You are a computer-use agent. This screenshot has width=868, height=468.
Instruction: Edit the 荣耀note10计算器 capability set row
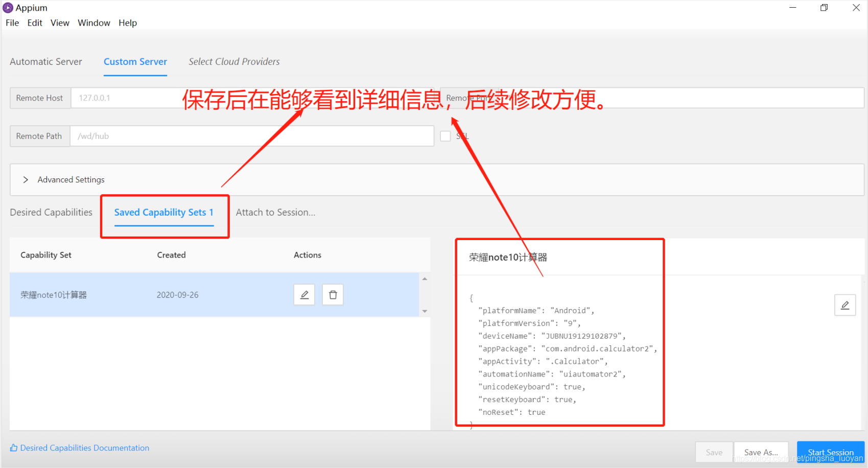[304, 295]
